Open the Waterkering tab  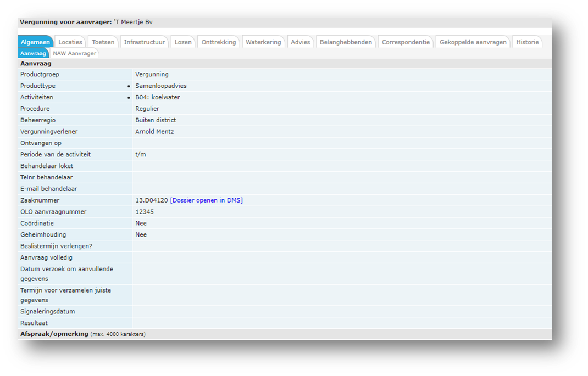click(263, 42)
